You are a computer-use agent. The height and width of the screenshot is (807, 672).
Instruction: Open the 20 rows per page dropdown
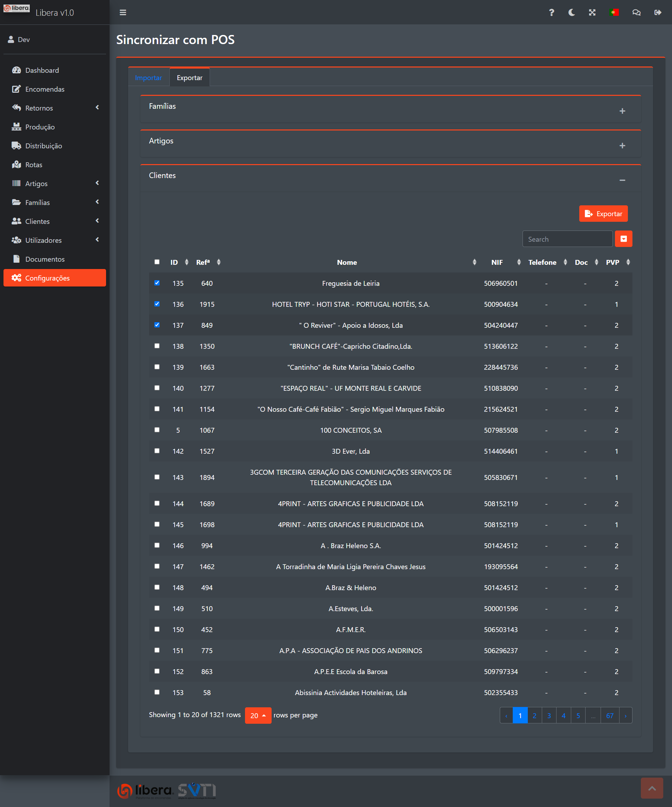click(x=258, y=715)
